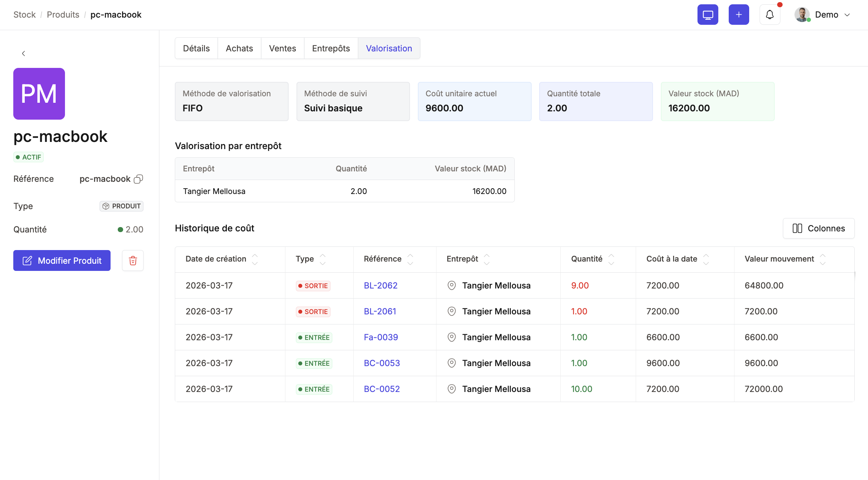868x480 pixels.
Task: Open the BL-2062 reference link
Action: 381,286
